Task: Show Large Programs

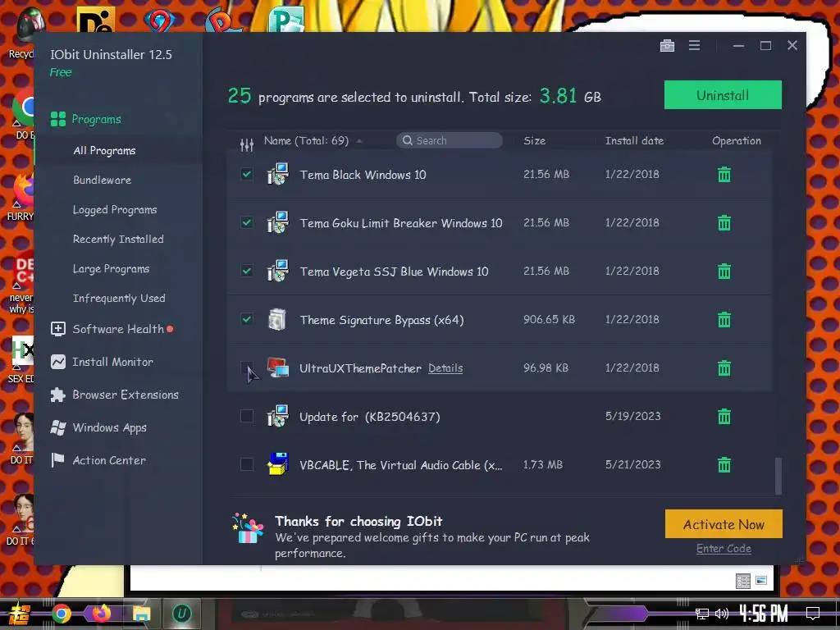Action: tap(111, 268)
